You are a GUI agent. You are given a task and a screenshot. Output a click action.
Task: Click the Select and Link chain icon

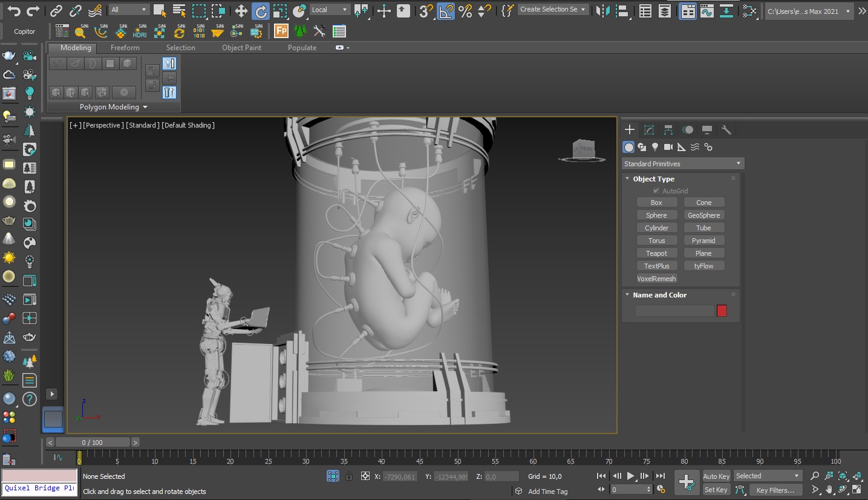pyautogui.click(x=56, y=10)
